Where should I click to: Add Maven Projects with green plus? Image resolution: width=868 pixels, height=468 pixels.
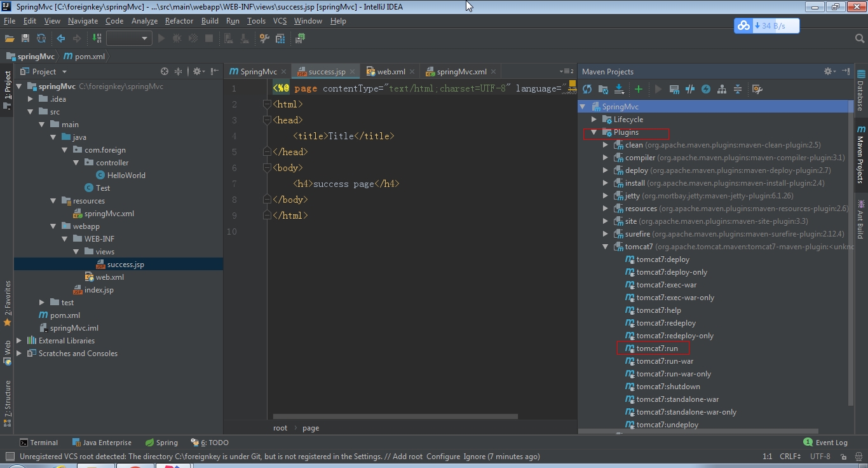pos(639,89)
